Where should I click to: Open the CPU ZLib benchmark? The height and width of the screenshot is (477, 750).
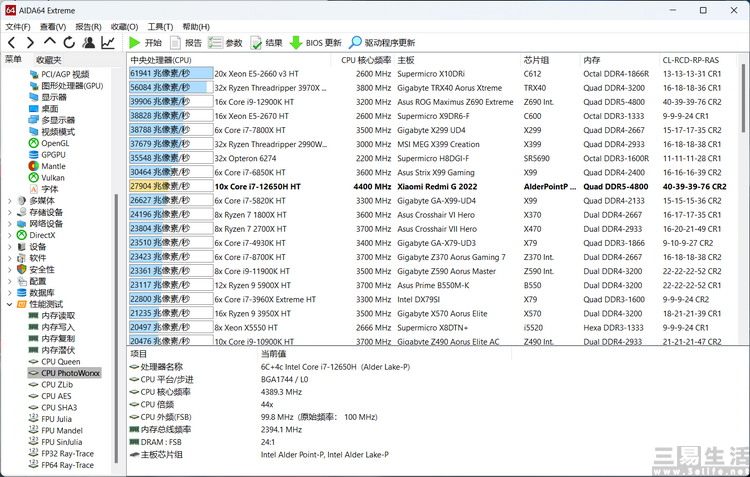click(x=57, y=384)
